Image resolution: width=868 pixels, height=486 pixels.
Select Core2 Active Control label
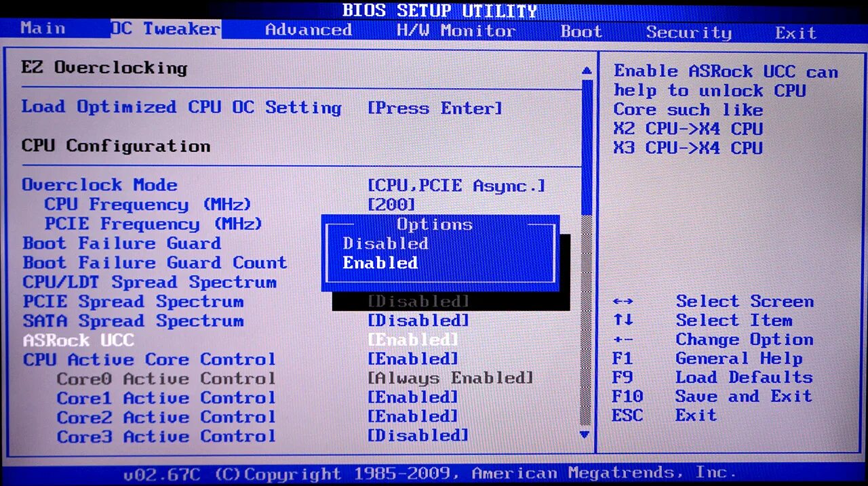click(165, 417)
